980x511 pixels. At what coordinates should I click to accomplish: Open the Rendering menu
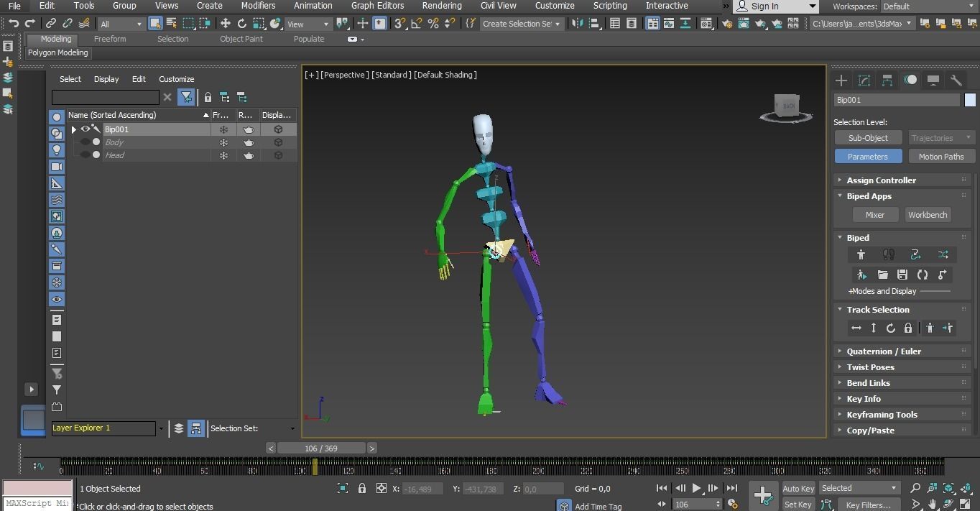(442, 6)
